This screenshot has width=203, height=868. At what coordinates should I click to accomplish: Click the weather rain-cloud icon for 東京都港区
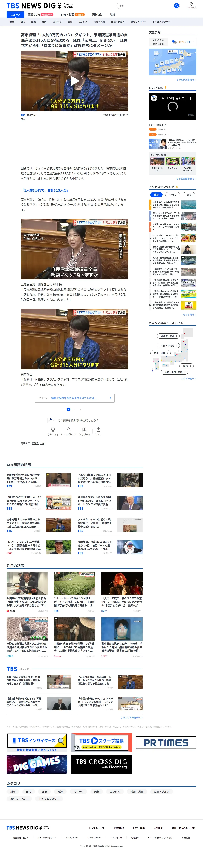click(174, 42)
